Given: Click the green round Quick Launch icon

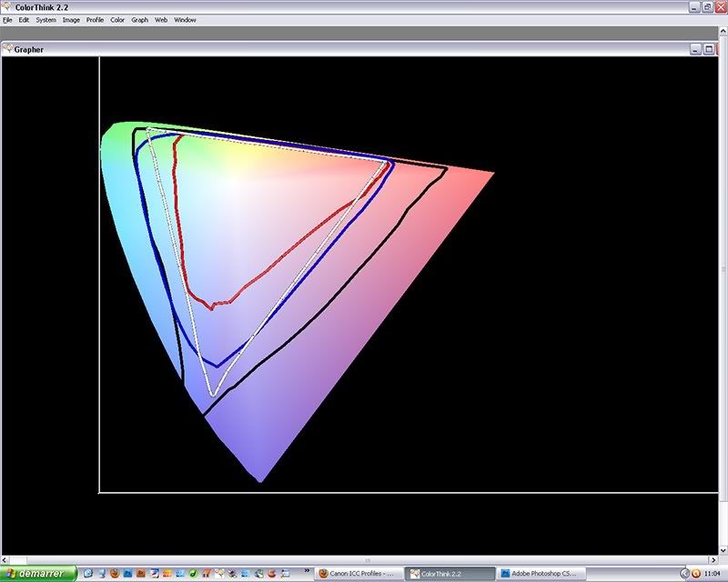Looking at the screenshot, I should [194, 574].
